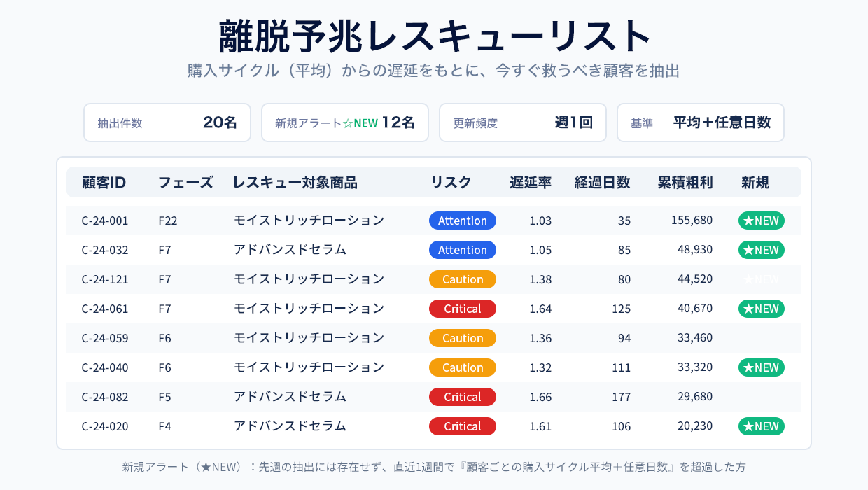Select the 更新頻度 週1回 card
The image size is (868, 490).
pos(523,122)
